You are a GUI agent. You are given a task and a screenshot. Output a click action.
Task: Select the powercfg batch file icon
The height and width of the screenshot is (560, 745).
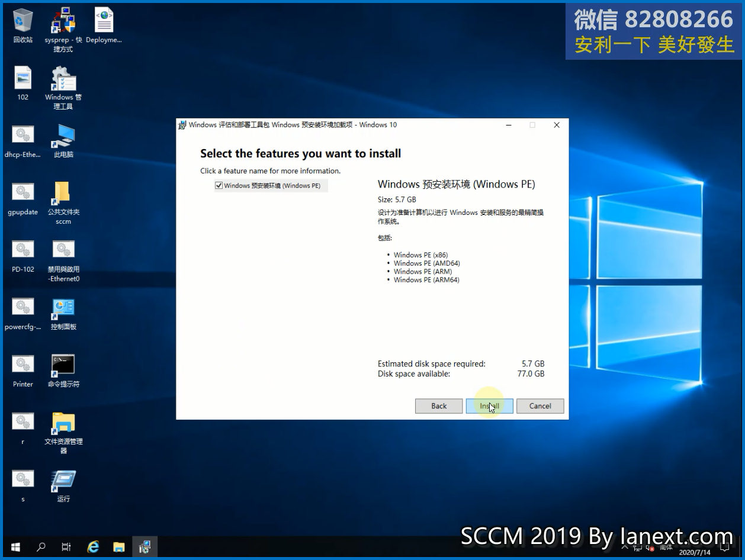pyautogui.click(x=23, y=313)
